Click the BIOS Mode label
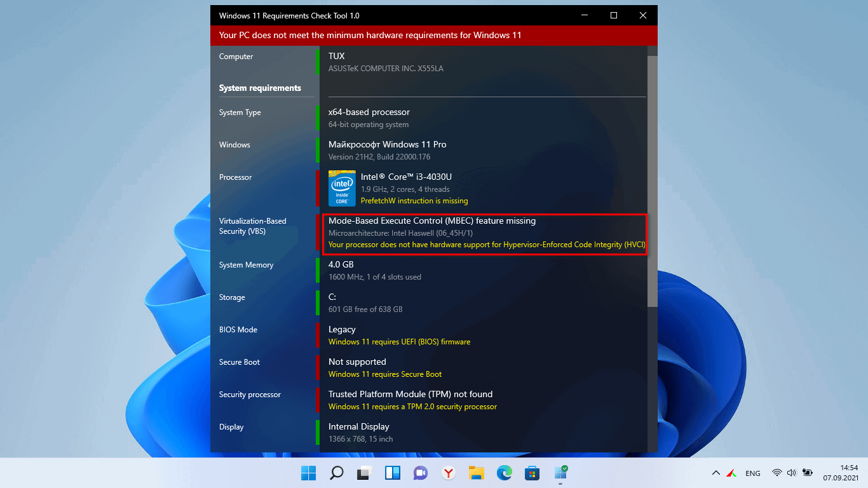Screen dimensions: 868x488 click(238, 330)
